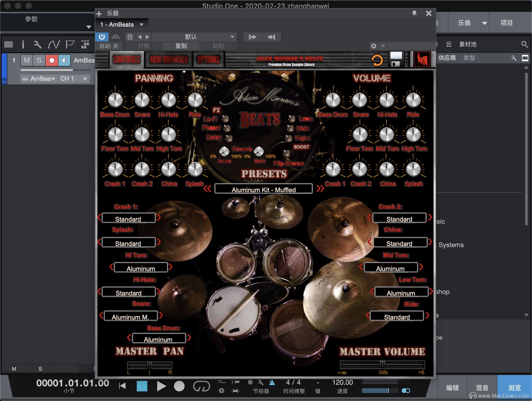Image resolution: width=532 pixels, height=401 pixels.
Task: Click the AmBeats track volume fader
Action: [55, 70]
